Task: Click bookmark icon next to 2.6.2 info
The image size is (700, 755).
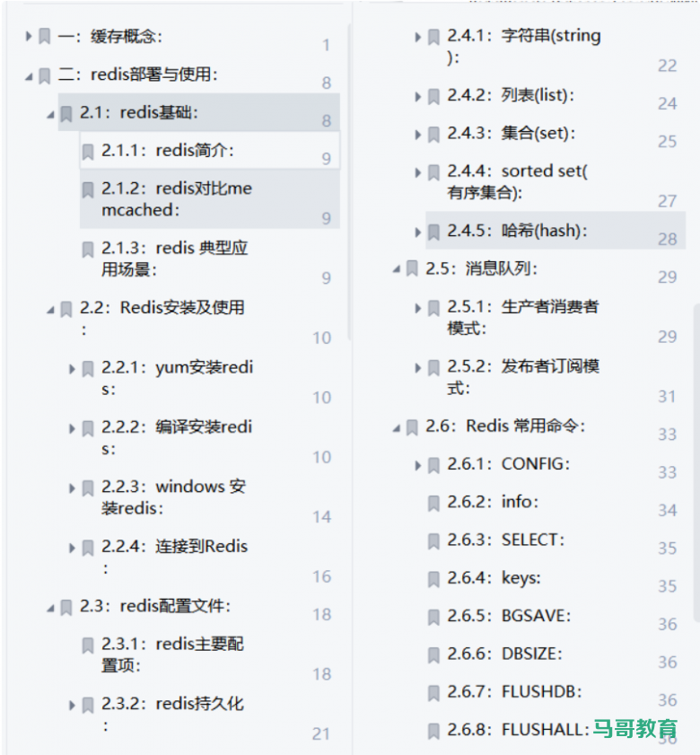Action: pyautogui.click(x=433, y=503)
